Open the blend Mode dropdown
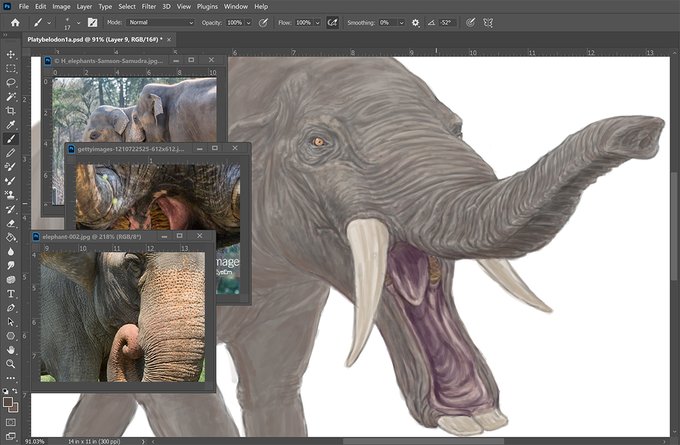 pos(162,22)
